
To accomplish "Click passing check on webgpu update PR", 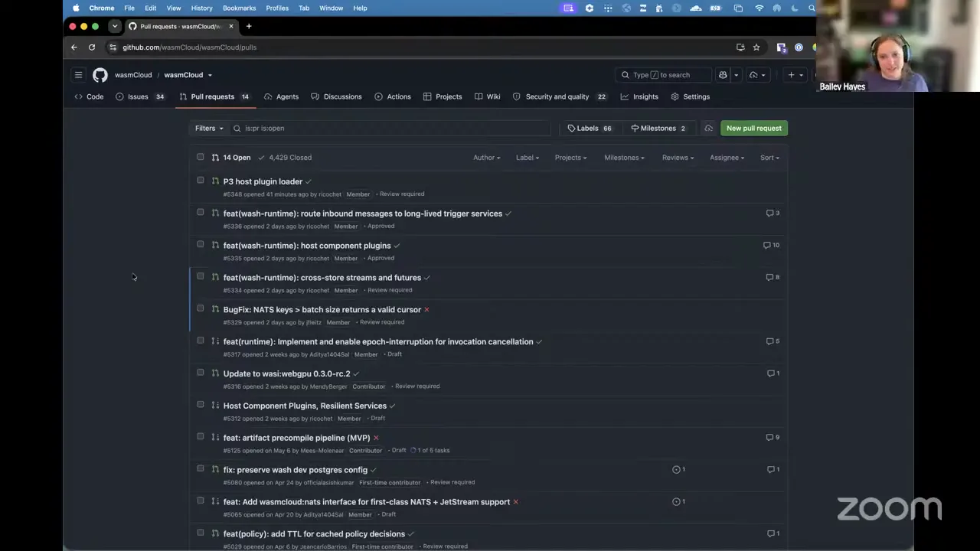I will [x=356, y=374].
